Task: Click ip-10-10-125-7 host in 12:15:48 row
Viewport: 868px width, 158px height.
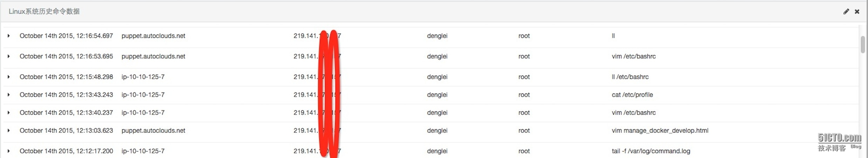Action: [x=143, y=77]
